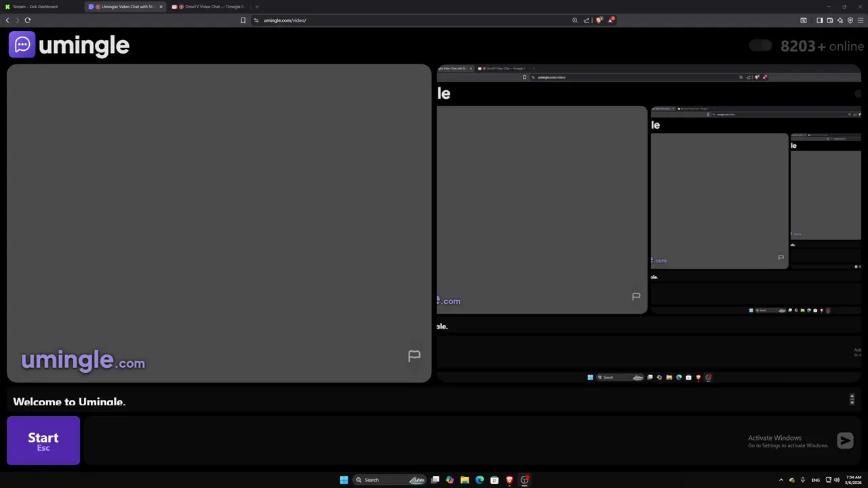This screenshot has height=488, width=868.
Task: Open Windows Start menu
Action: coord(344,480)
